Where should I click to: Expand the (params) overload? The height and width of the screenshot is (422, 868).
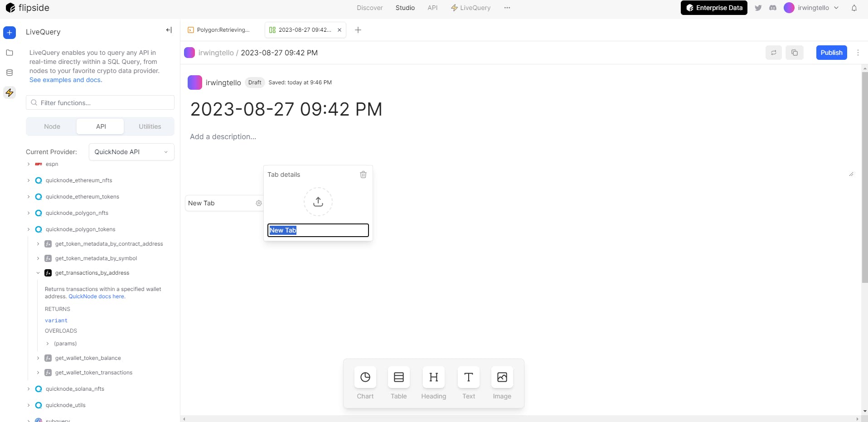[48, 344]
